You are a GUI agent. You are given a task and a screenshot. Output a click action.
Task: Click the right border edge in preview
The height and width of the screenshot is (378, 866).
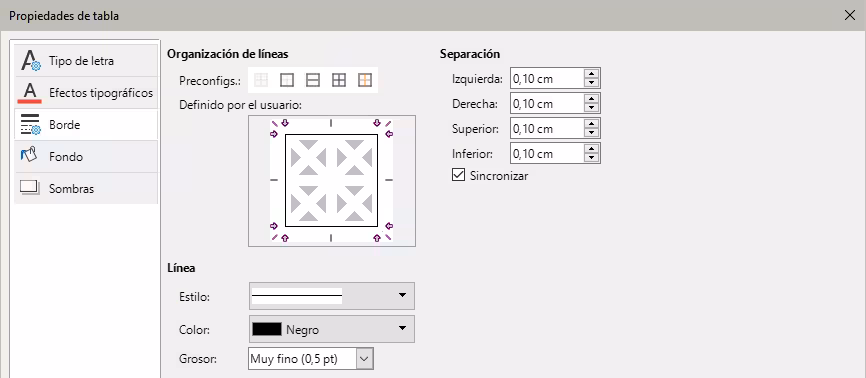tap(377, 180)
